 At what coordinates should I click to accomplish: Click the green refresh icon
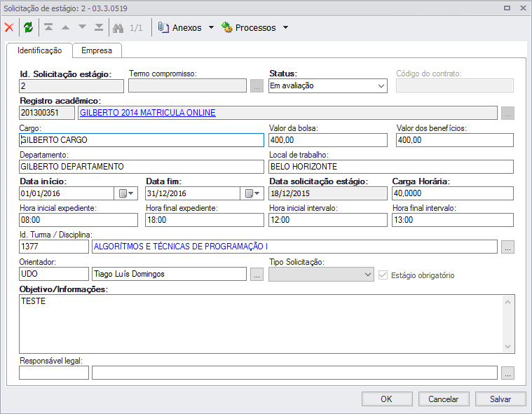29,27
